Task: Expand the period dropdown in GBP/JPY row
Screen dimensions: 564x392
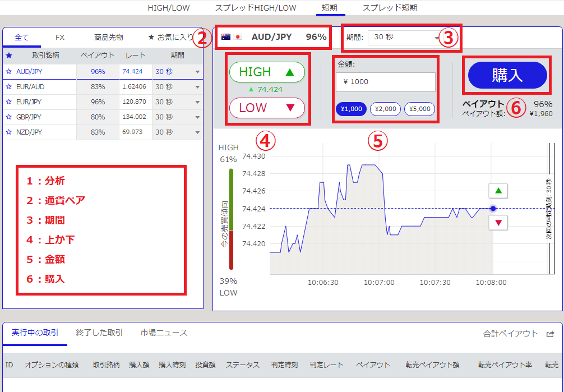Action: pyautogui.click(x=197, y=117)
